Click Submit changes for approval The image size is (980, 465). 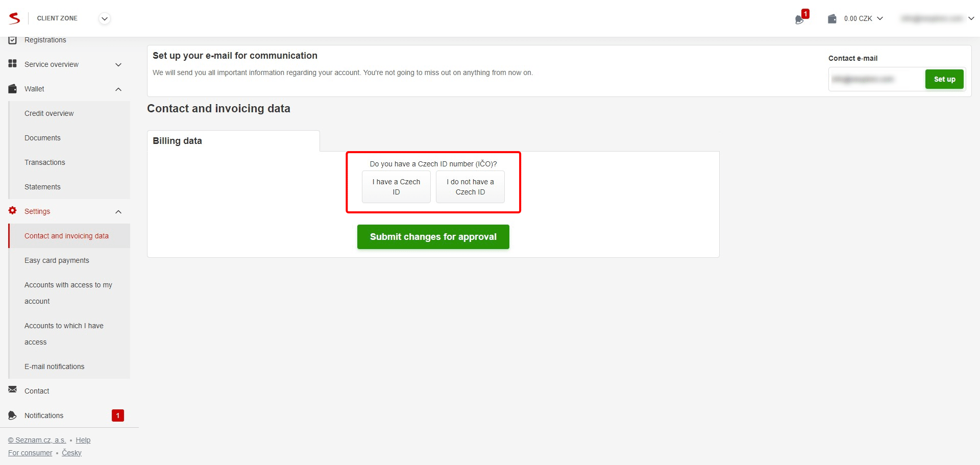coord(433,236)
